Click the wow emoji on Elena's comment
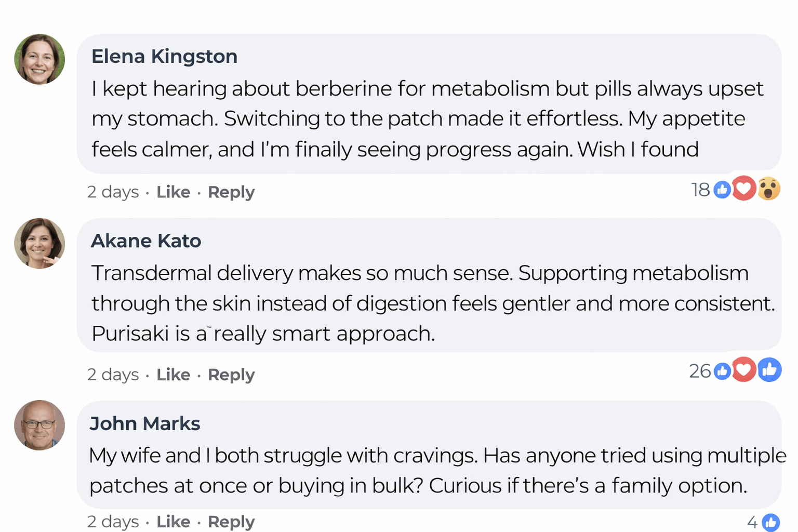Viewport: 798px width, 532px height. [x=769, y=189]
